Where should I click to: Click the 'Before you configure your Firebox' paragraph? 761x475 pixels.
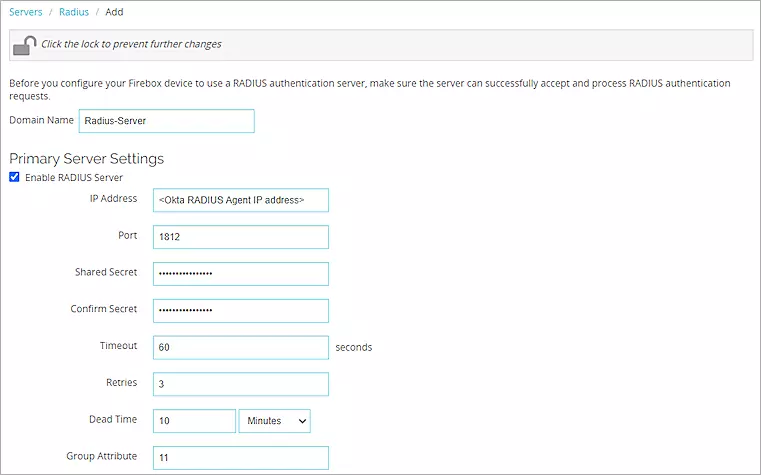click(370, 90)
